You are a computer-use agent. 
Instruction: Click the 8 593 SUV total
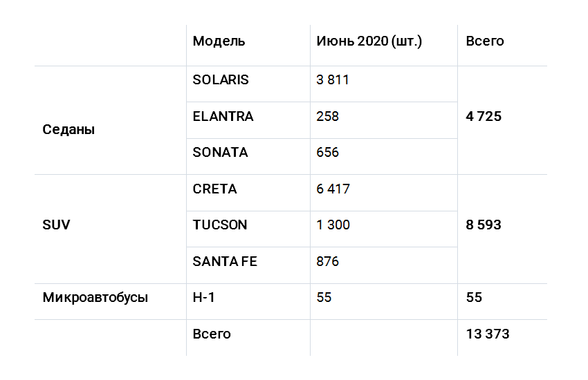pos(484,225)
